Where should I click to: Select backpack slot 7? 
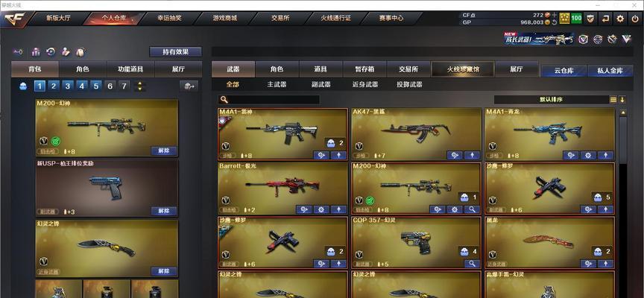pos(124,86)
